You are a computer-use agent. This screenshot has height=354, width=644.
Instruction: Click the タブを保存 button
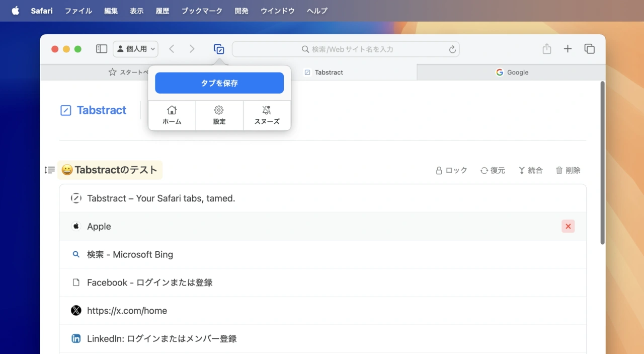(219, 83)
